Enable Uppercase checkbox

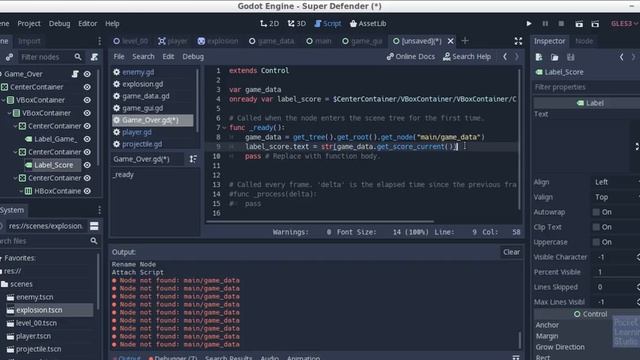(596, 242)
